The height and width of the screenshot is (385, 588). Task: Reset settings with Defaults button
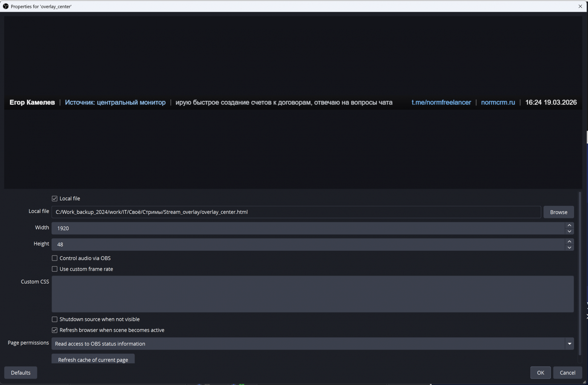[21, 373]
